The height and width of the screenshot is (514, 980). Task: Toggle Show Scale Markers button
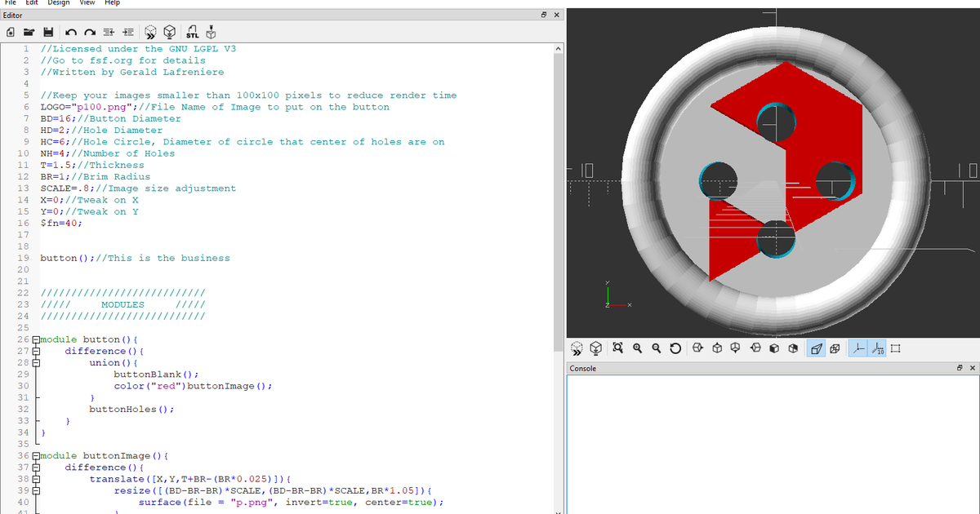coord(876,349)
